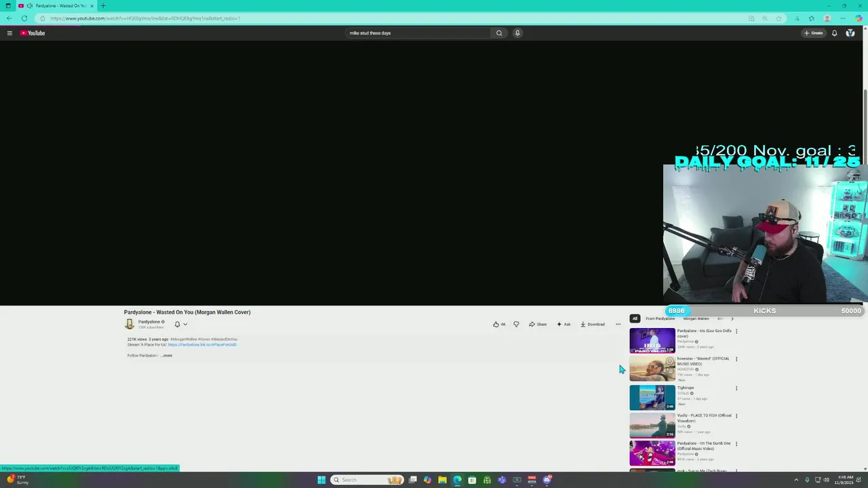868x488 pixels.
Task: Open the YouTube account avatar menu
Action: point(850,33)
